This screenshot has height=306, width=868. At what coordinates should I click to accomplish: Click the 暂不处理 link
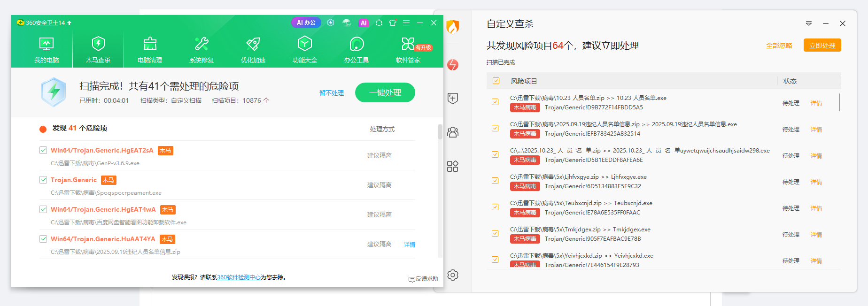point(332,93)
